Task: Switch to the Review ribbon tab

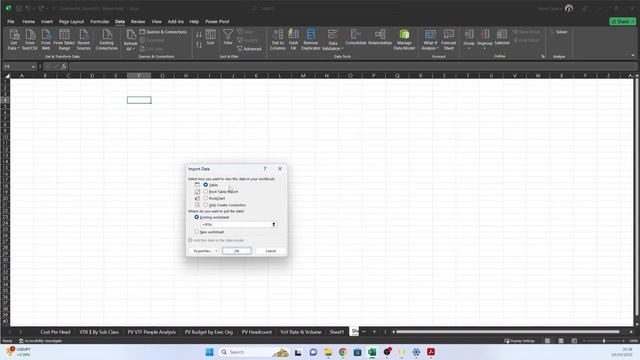Action: [138, 22]
